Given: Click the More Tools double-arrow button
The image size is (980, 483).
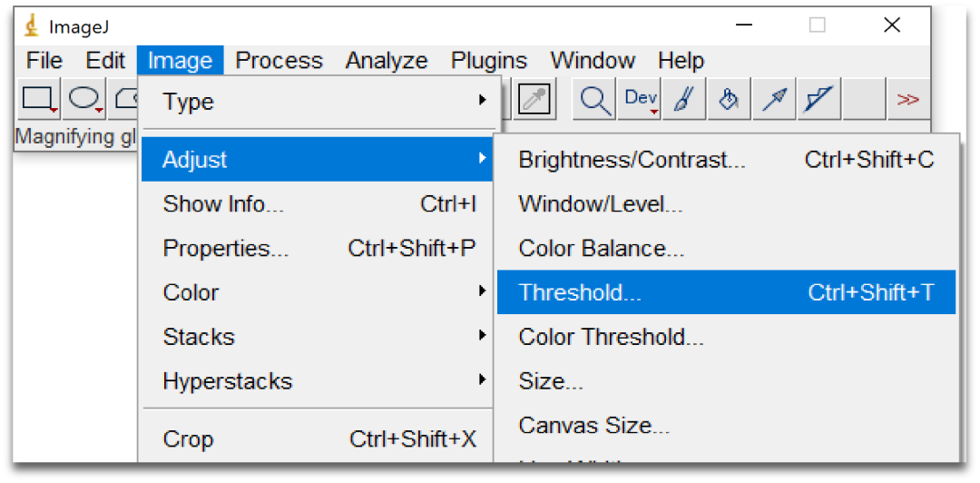Looking at the screenshot, I should [907, 100].
